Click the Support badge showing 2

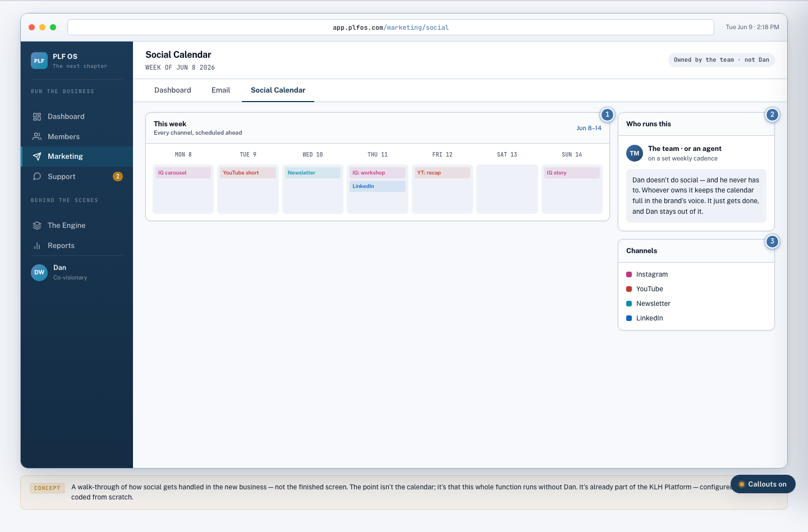118,176
